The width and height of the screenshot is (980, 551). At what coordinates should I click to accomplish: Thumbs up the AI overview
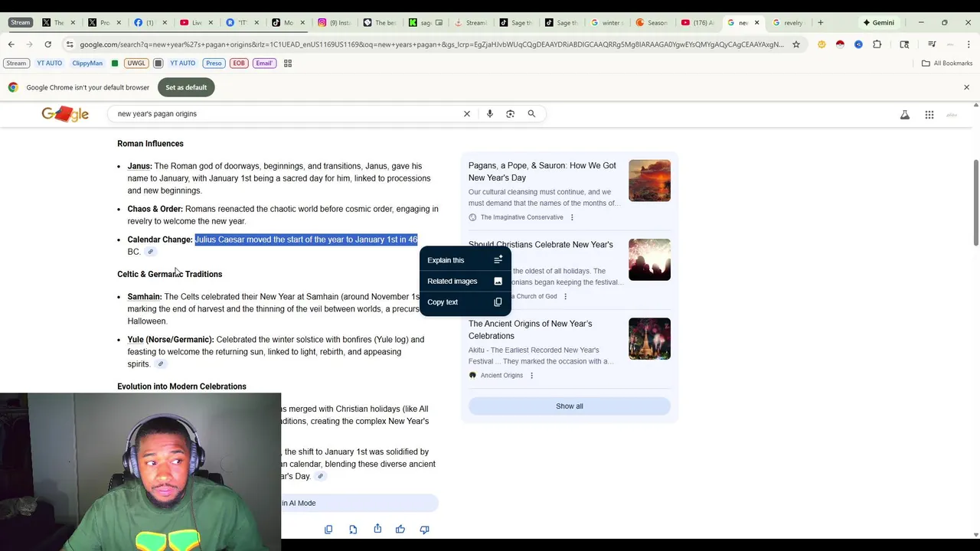(400, 530)
